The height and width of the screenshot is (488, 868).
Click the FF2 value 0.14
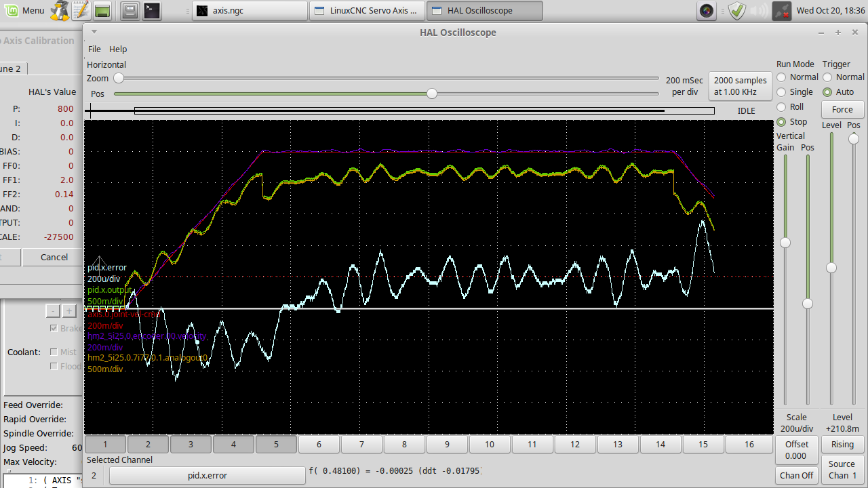pyautogui.click(x=64, y=195)
